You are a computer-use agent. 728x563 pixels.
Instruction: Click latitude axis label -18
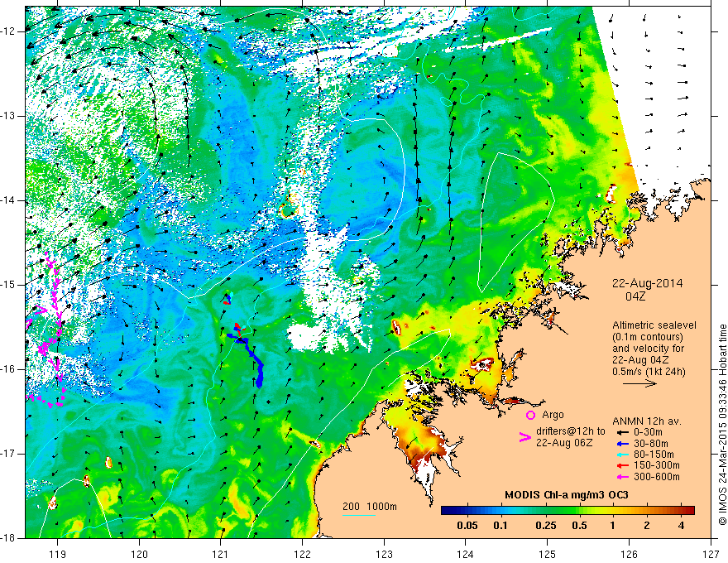coord(9,538)
